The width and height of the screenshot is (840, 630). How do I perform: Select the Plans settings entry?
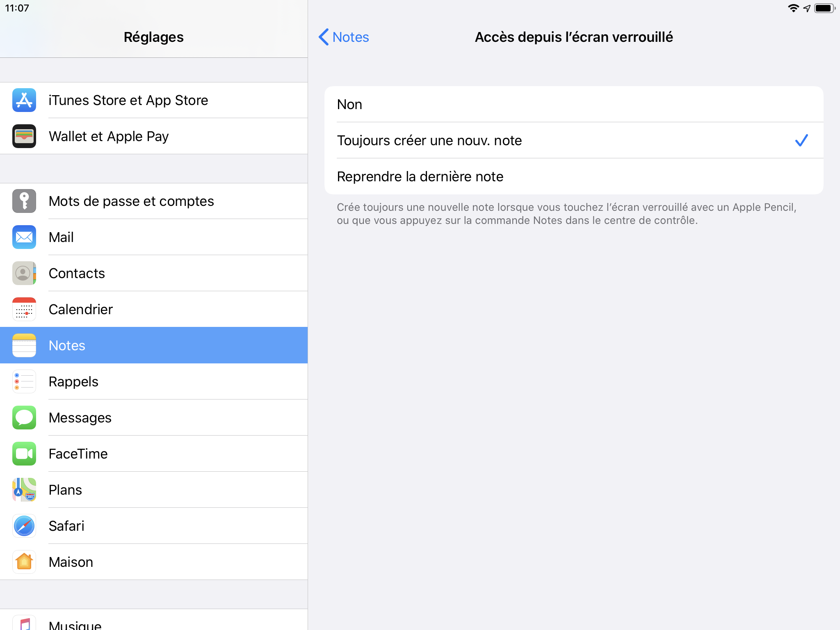154,490
